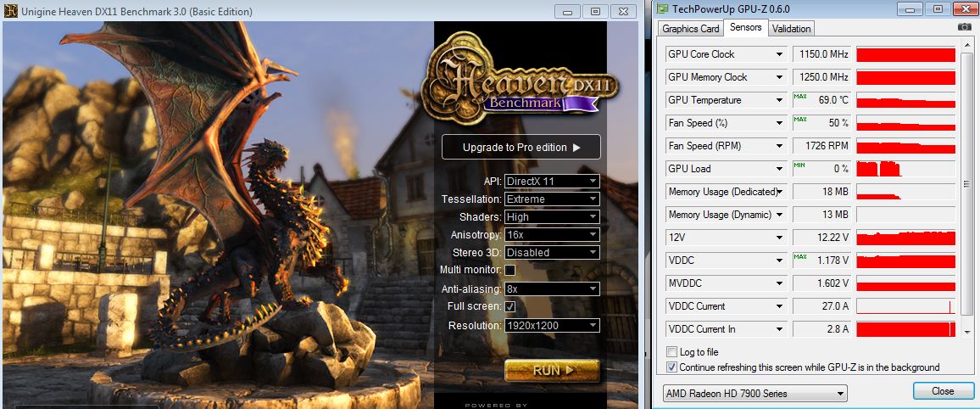Click the 1726 RPM fan reading

[821, 146]
